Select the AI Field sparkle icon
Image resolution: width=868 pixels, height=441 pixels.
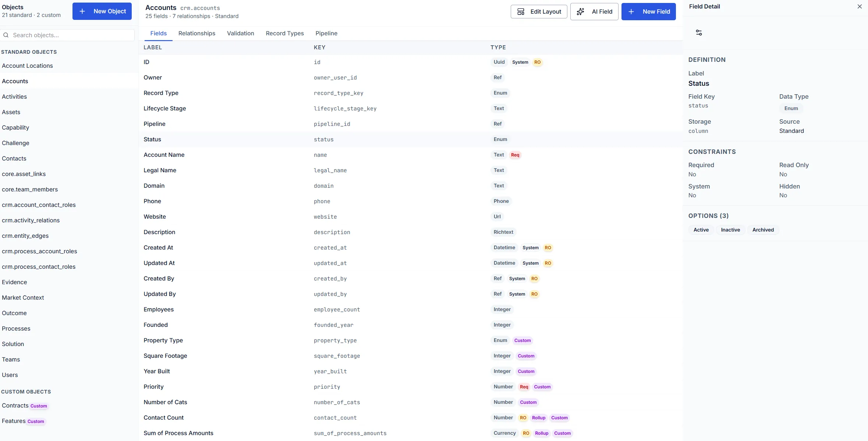581,11
